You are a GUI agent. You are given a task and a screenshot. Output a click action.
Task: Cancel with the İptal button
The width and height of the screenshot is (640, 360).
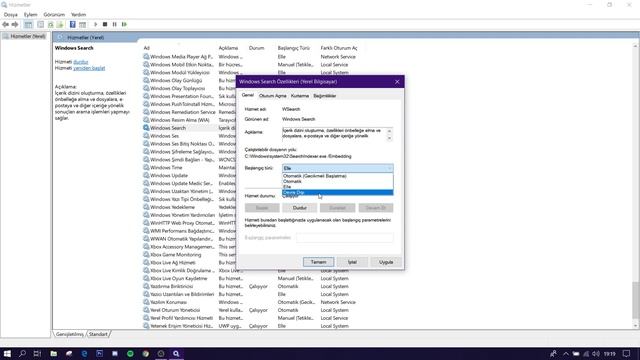point(352,262)
